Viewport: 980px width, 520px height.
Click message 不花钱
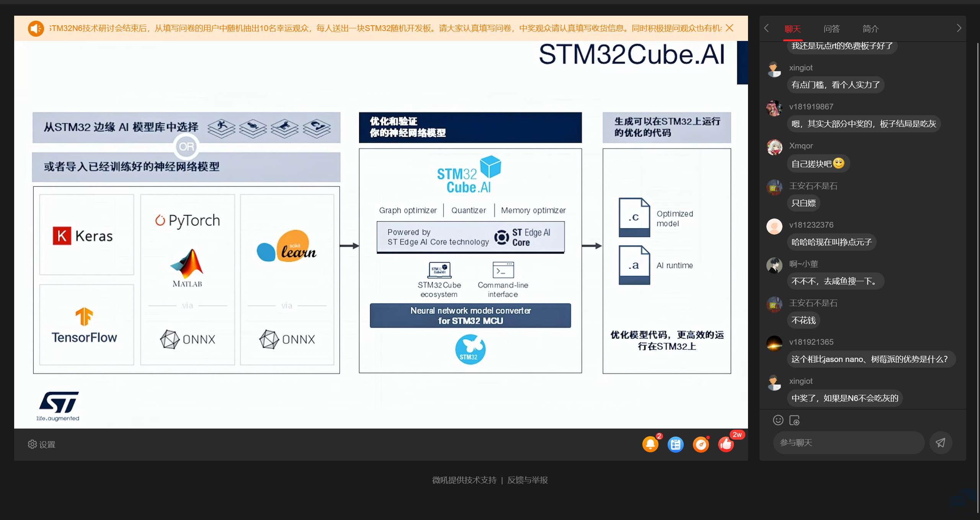804,320
